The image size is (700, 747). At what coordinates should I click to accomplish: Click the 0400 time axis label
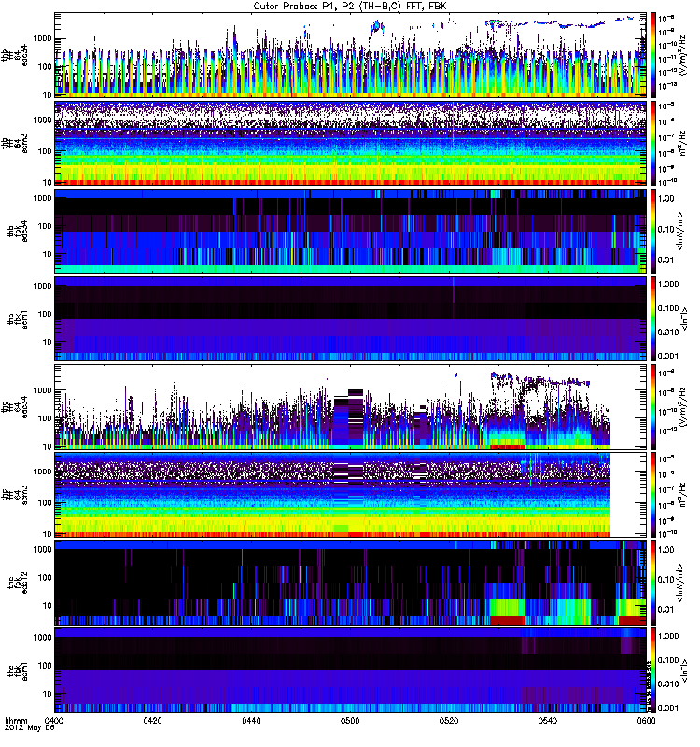click(54, 720)
